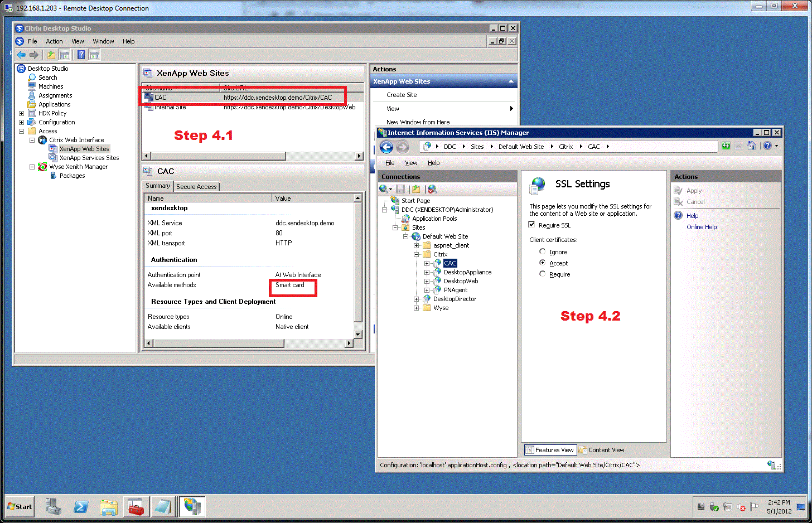Click the Desktop Studio toolbar help icon
This screenshot has width=812, height=523.
(81, 55)
